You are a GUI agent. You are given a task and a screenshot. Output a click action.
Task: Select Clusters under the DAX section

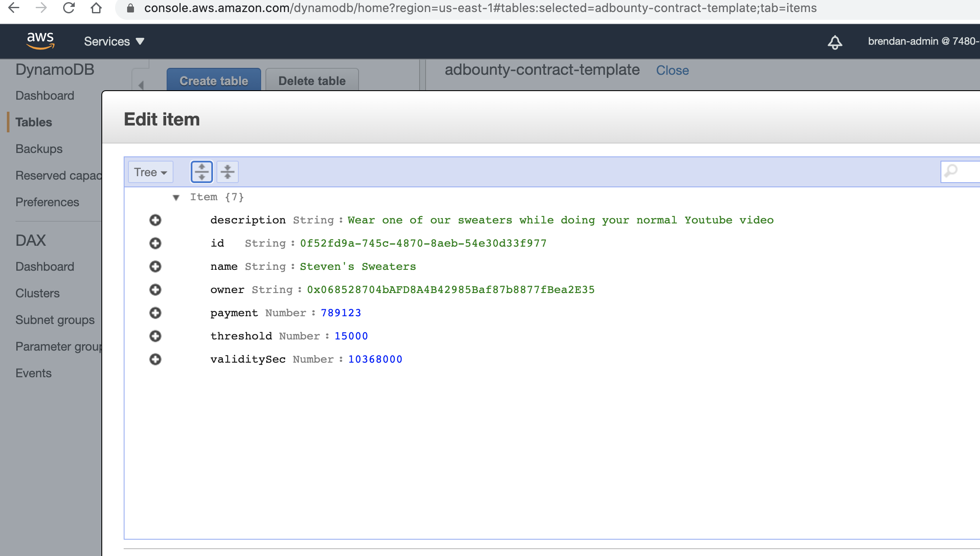pyautogui.click(x=37, y=293)
